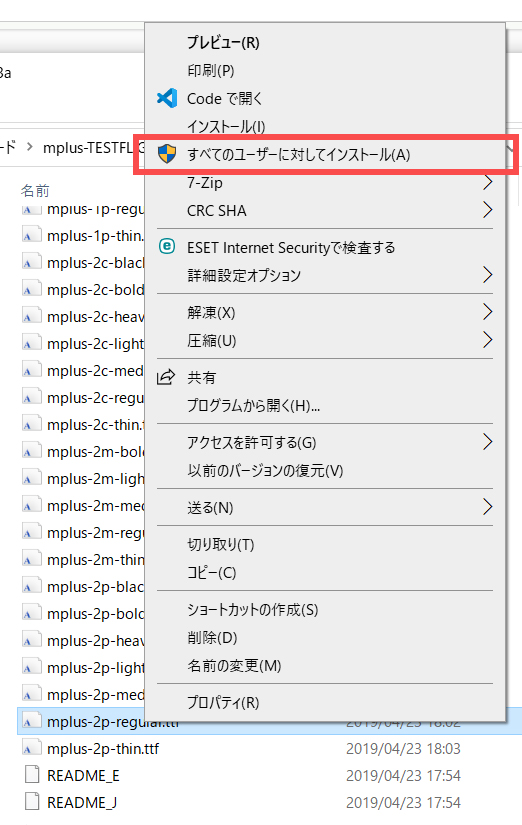522x825 pixels.
Task: Expand the 7-Zip submenu arrow
Action: click(488, 182)
